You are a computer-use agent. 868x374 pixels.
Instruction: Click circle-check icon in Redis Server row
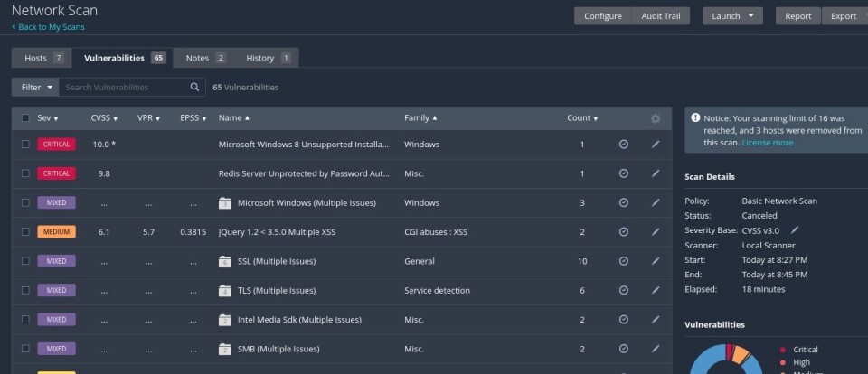coord(623,173)
